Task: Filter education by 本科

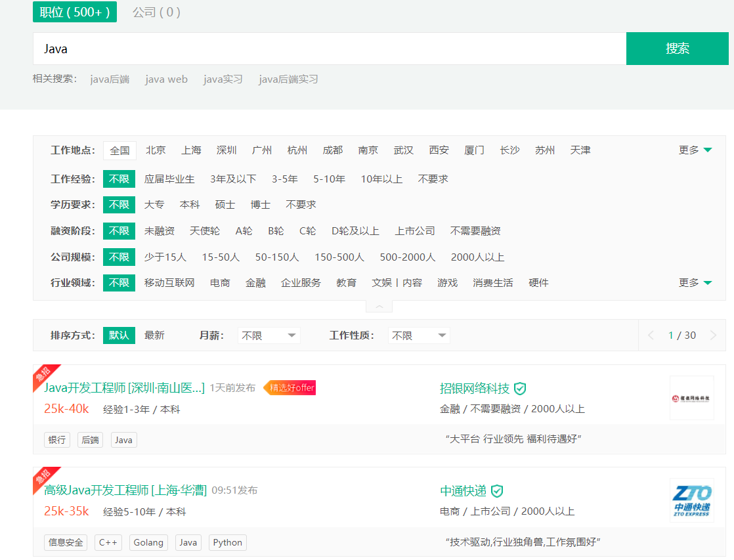Action: tap(190, 205)
